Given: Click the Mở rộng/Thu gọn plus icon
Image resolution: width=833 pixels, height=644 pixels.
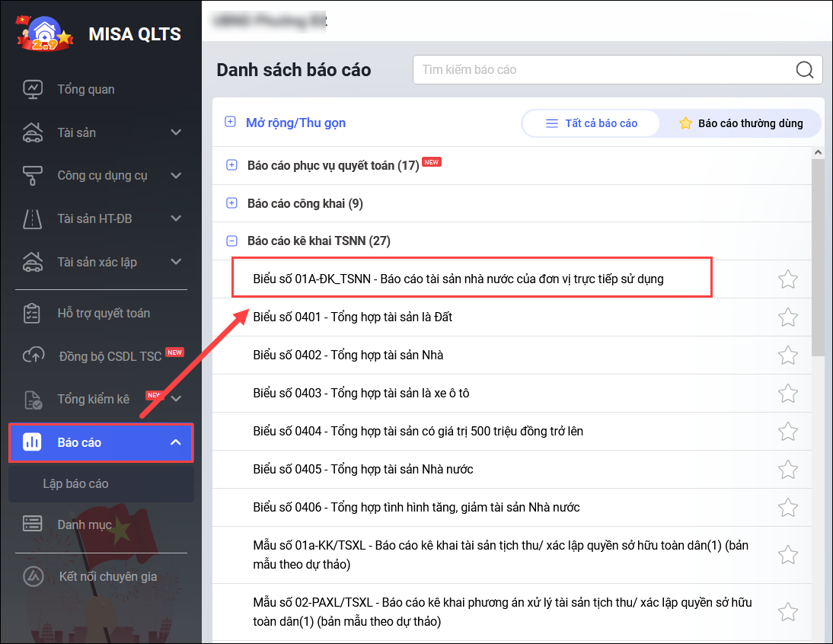Looking at the screenshot, I should click(x=230, y=122).
